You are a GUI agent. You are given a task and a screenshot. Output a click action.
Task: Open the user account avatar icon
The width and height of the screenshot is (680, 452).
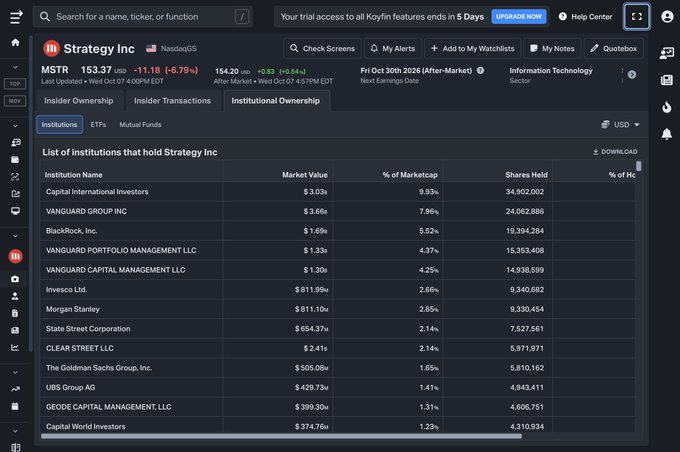point(667,17)
